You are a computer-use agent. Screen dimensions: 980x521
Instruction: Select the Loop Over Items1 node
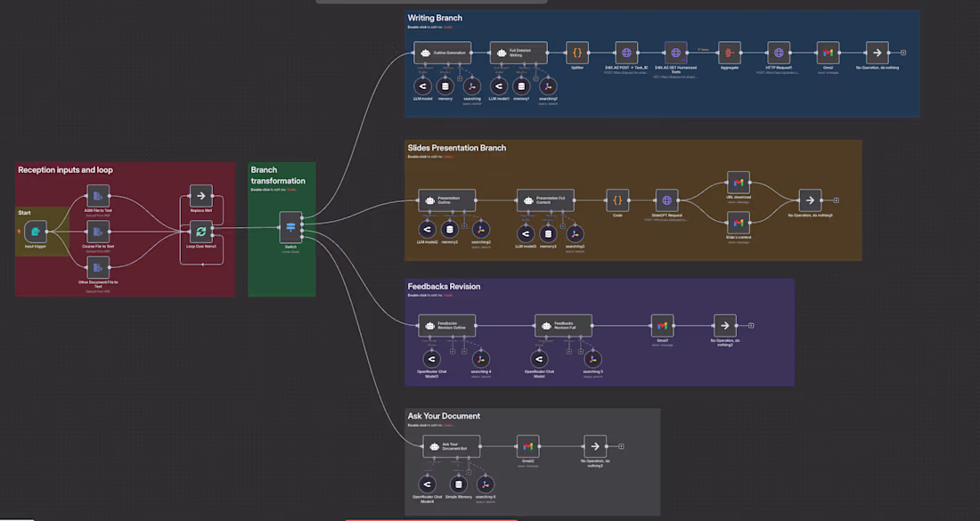(x=200, y=232)
